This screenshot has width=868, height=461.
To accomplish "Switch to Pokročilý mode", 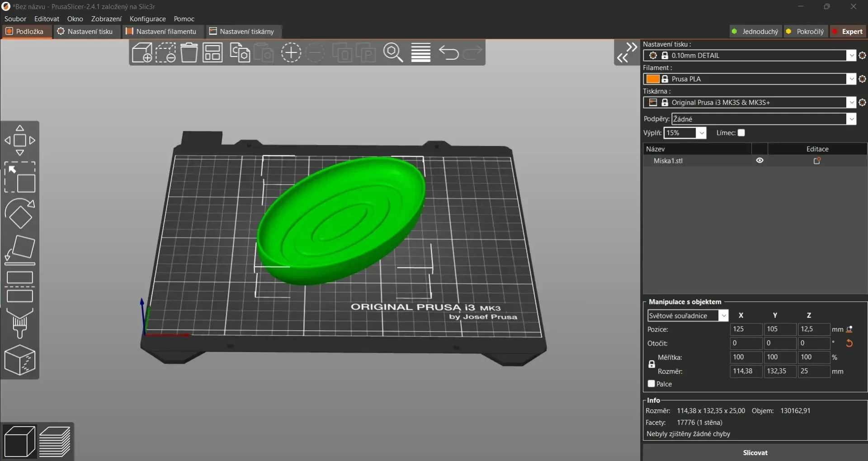I will (x=806, y=31).
